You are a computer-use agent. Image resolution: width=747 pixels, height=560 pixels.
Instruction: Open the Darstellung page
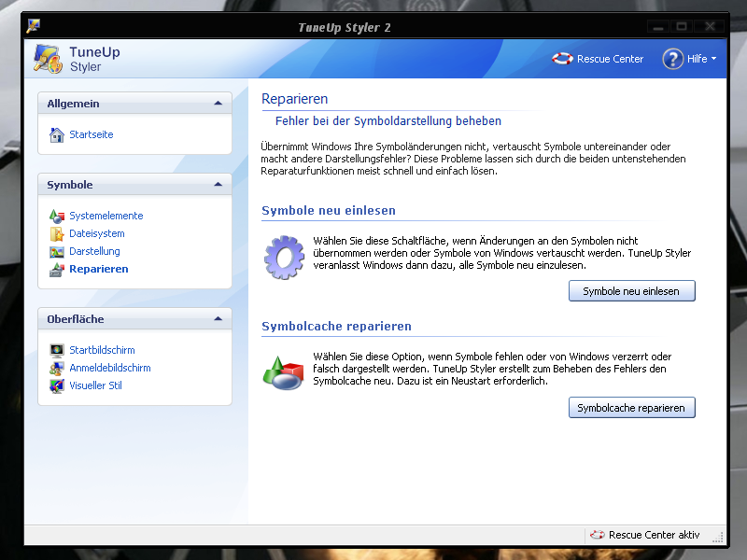[x=94, y=251]
